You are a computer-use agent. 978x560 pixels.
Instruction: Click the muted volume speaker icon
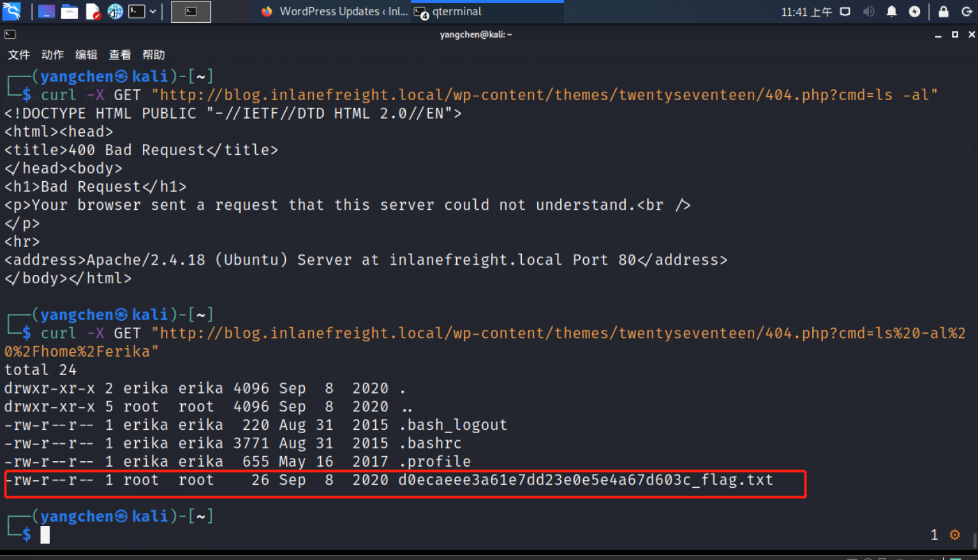(868, 11)
